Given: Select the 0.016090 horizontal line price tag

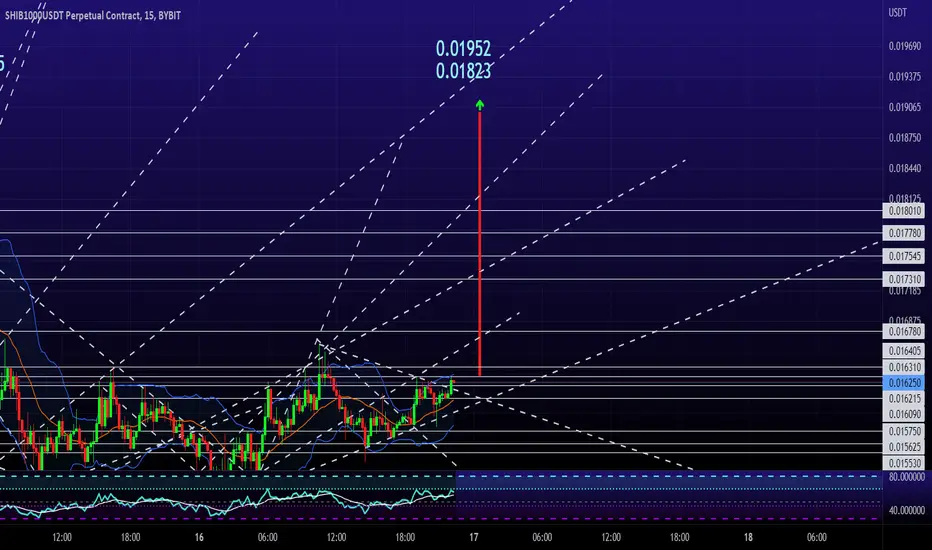Looking at the screenshot, I should click(903, 414).
